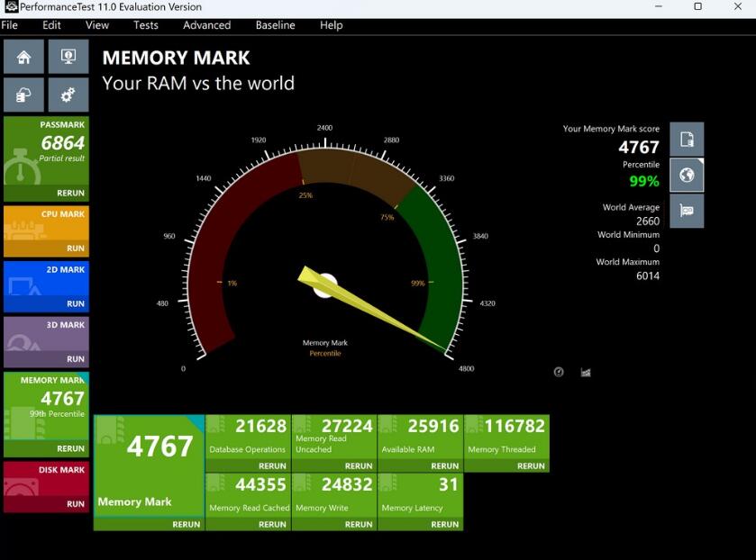Select the large Memory Mark 4767 tile
The width and height of the screenshot is (756, 560).
pos(148,459)
